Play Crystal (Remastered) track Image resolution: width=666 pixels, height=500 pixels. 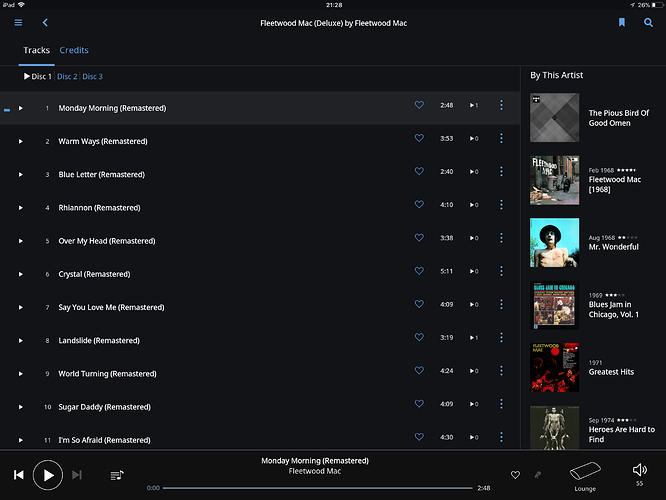[20, 274]
